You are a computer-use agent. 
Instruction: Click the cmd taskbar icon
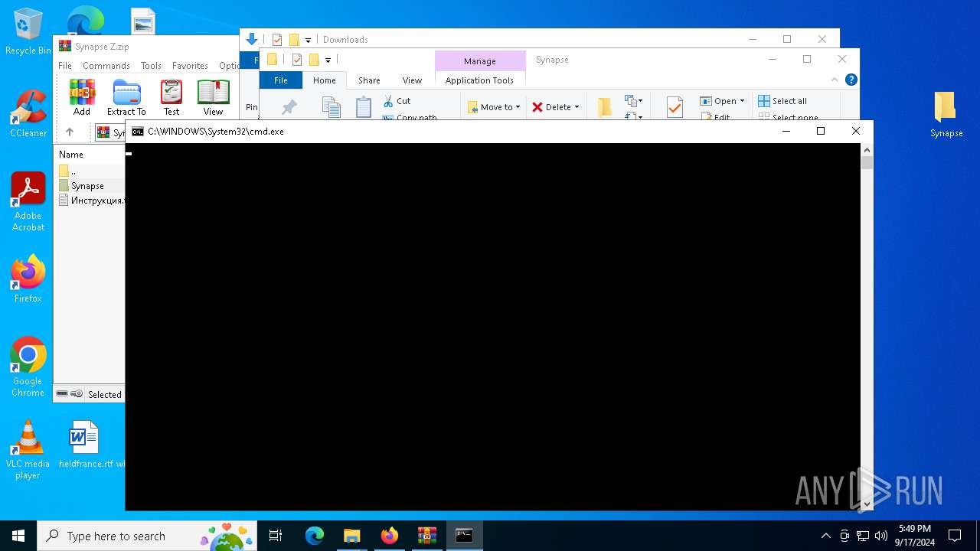[464, 536]
